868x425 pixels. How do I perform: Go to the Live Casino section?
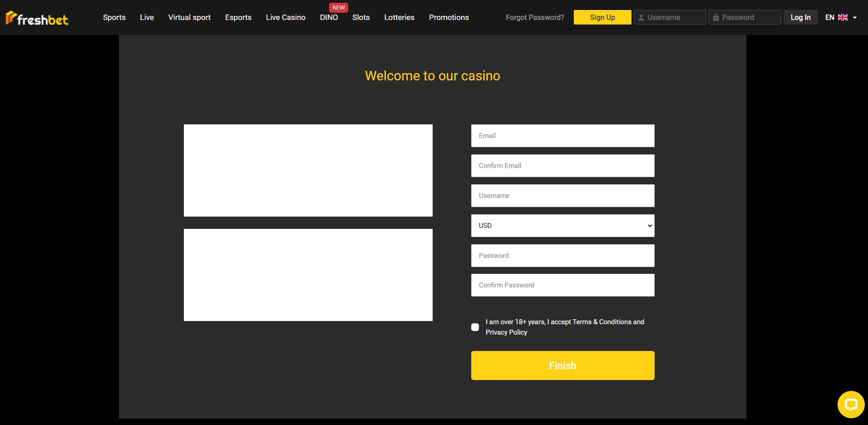(x=286, y=17)
